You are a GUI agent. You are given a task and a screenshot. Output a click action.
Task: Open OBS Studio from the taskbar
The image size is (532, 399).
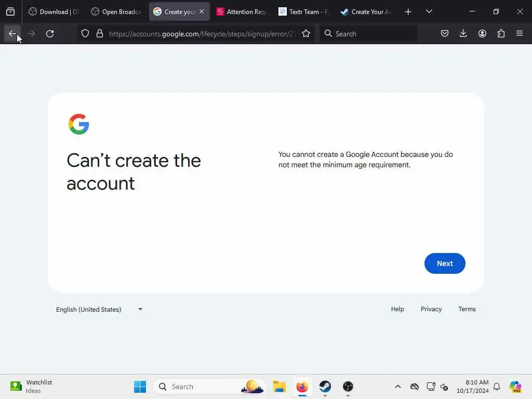pyautogui.click(x=348, y=387)
